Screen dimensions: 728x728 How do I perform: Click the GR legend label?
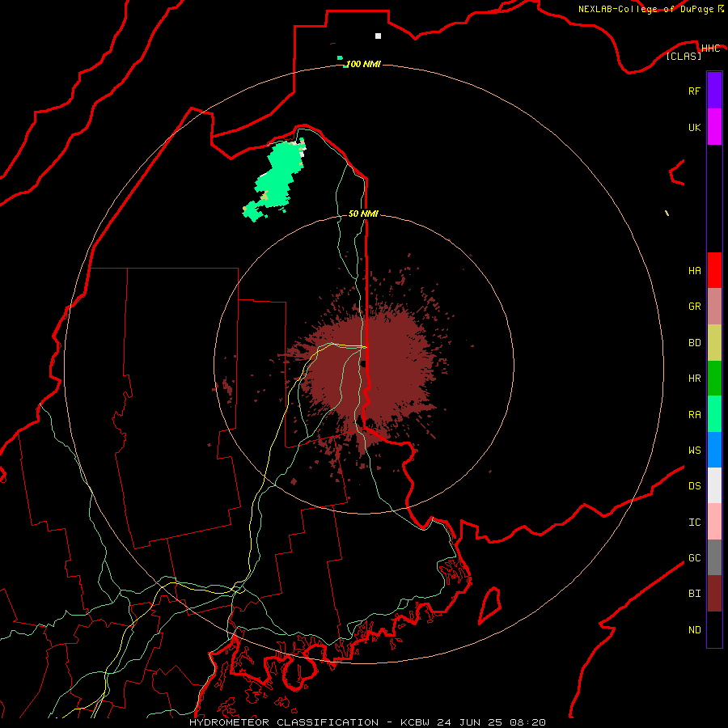(694, 307)
